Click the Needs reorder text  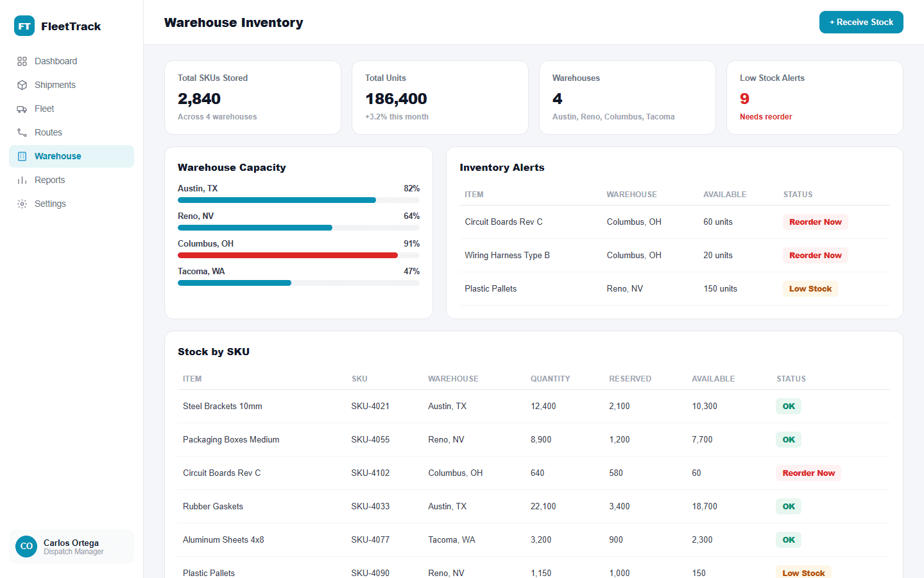[x=766, y=117]
